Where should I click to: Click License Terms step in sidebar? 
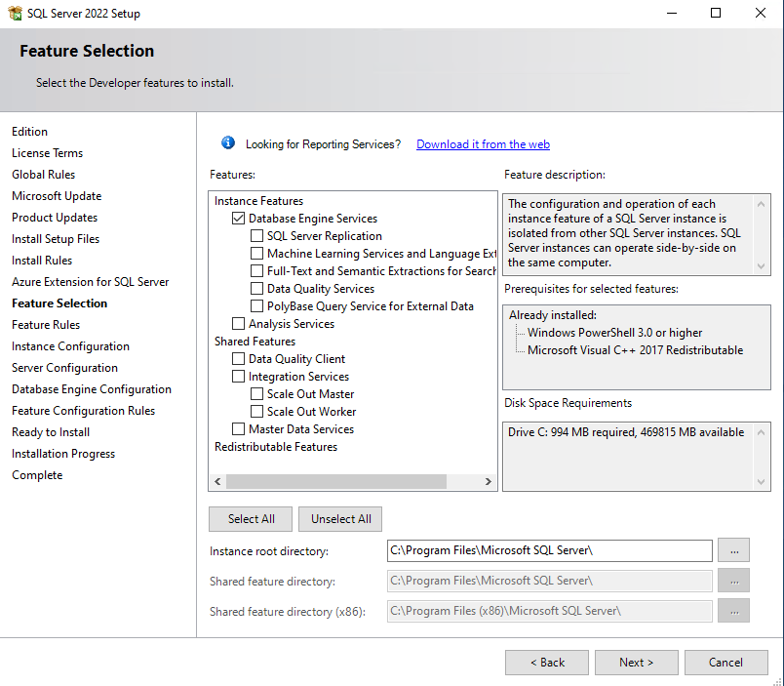point(47,153)
